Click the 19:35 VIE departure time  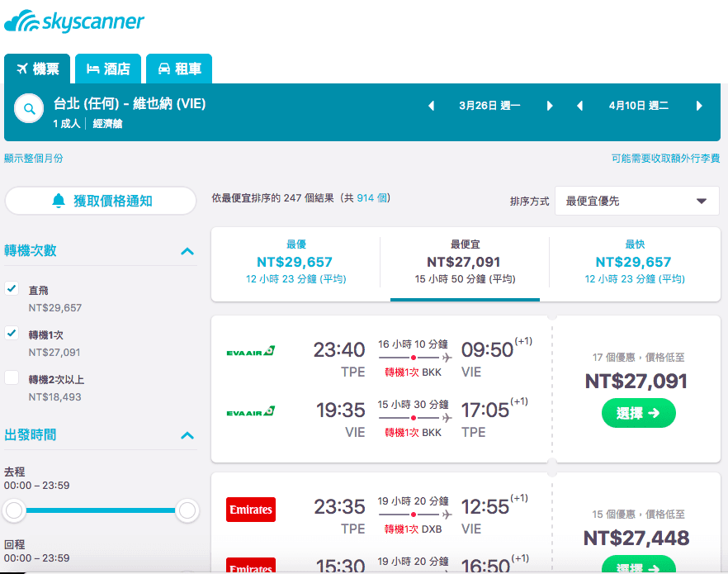click(341, 410)
